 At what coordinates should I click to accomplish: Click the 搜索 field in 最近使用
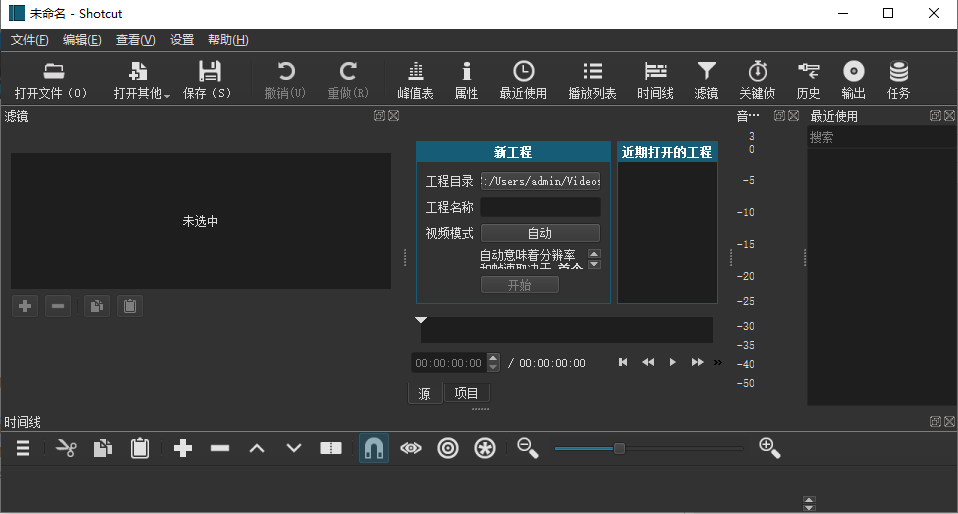[881, 138]
